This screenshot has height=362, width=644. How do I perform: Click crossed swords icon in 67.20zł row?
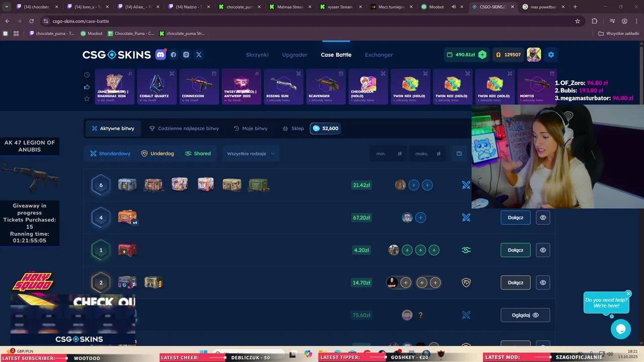click(466, 218)
